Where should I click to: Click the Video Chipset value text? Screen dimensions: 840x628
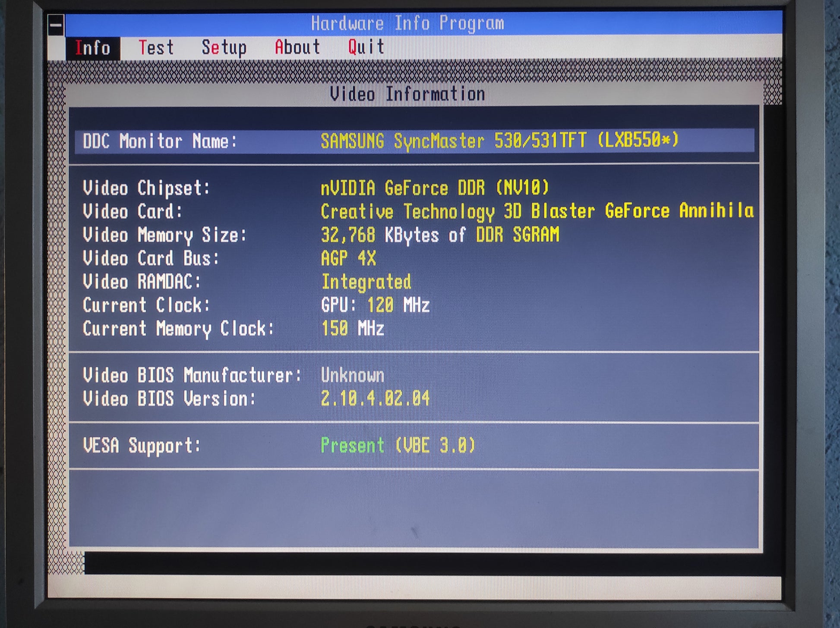pyautogui.click(x=434, y=188)
